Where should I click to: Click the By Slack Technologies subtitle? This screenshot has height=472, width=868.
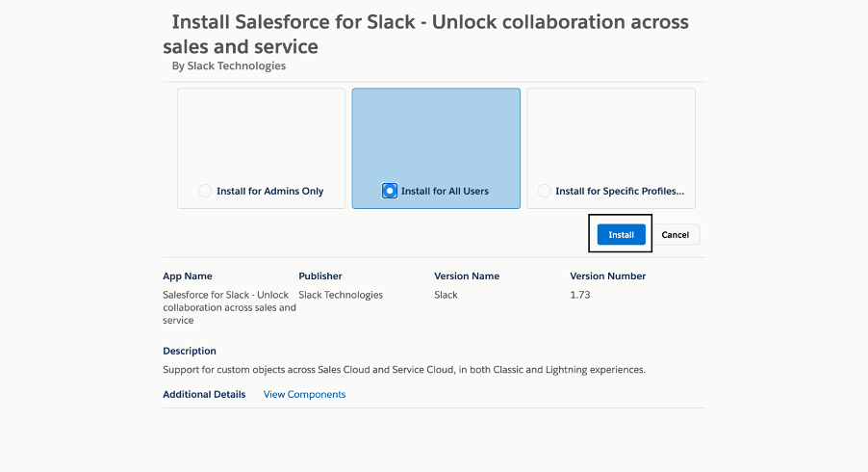tap(229, 66)
